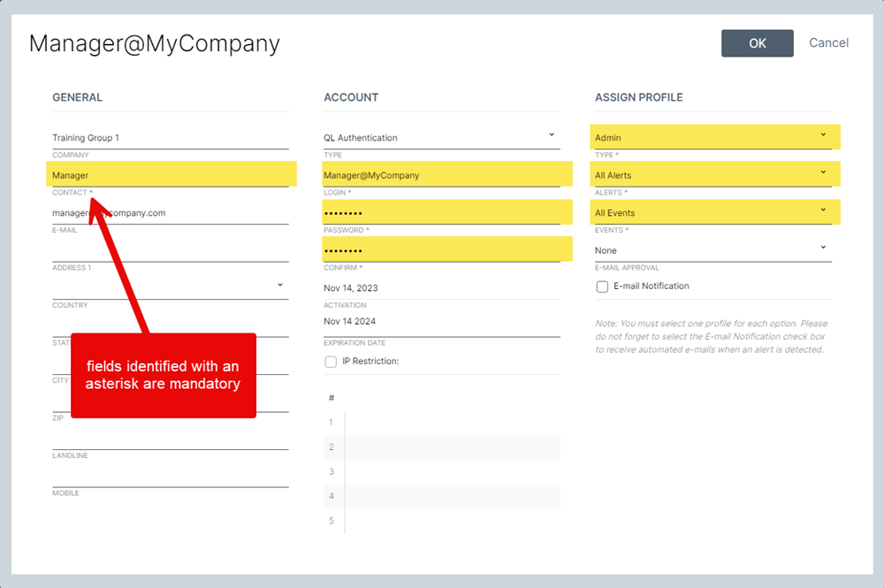Viewport: 884px width, 588px height.
Task: Toggle the IP Restriction checkbox
Action: (x=331, y=362)
